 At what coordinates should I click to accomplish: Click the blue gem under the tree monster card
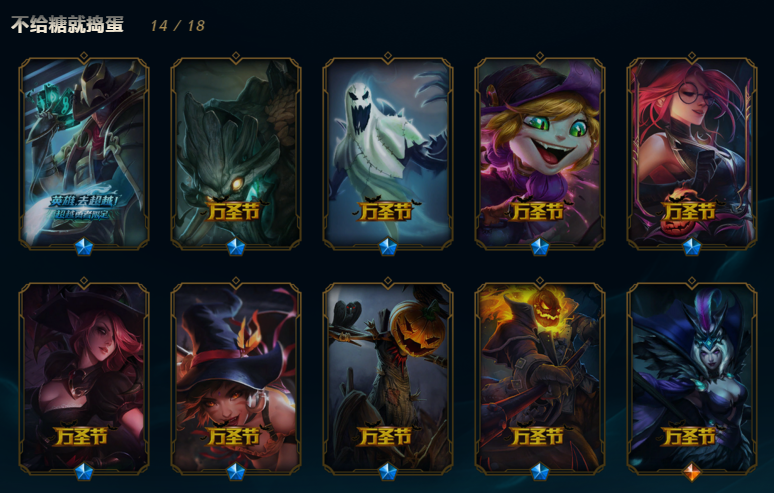click(235, 247)
